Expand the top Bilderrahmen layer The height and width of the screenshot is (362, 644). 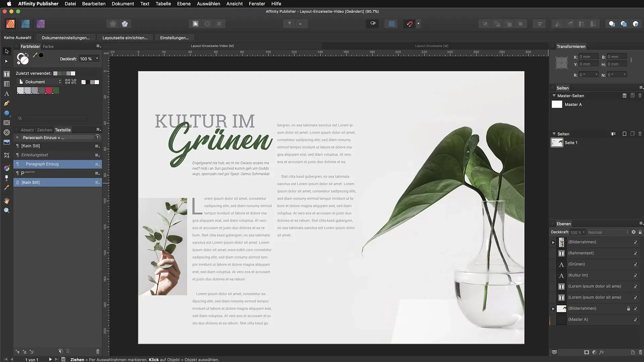(x=553, y=242)
